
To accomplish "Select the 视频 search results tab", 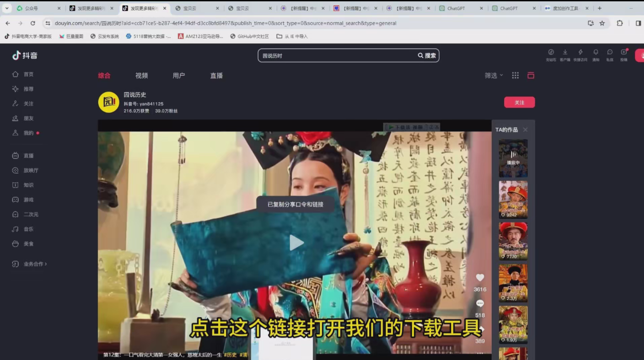I will coord(142,76).
